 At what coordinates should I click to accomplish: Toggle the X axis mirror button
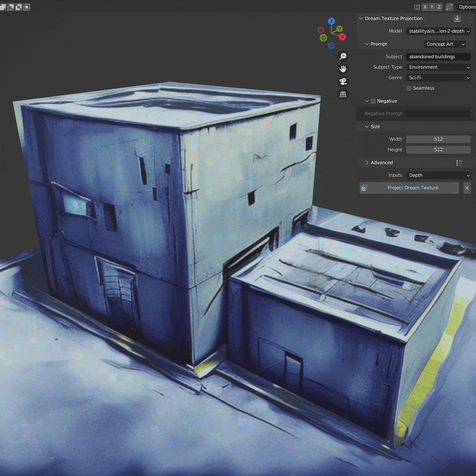(425, 7)
